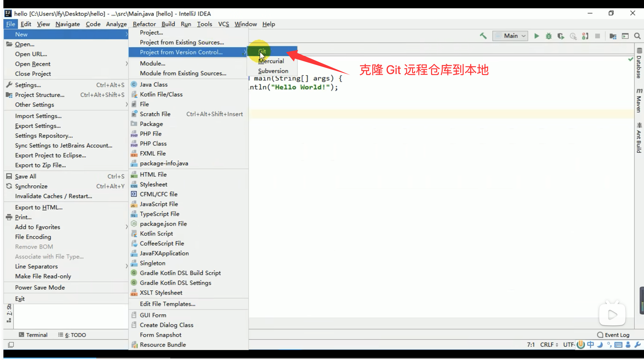Open the Main run configuration dropdown
Screen dimensions: 644x360
tap(510, 36)
